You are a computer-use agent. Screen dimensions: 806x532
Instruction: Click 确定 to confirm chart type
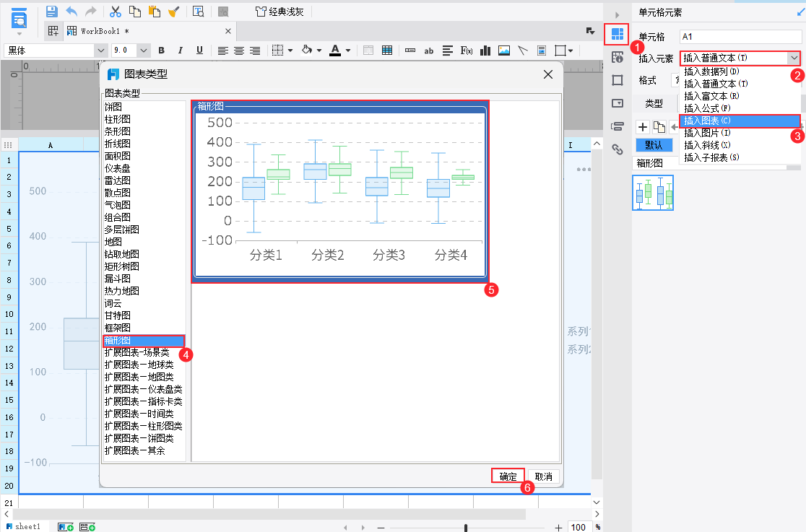click(508, 476)
